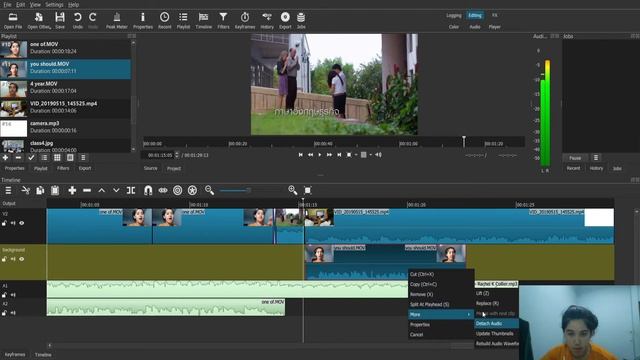Open the Keyframes tab at bottom

[15, 355]
